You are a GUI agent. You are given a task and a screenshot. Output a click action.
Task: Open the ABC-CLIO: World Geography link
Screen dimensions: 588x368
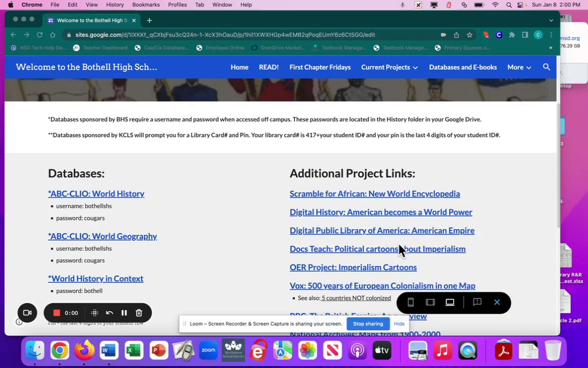coord(103,236)
